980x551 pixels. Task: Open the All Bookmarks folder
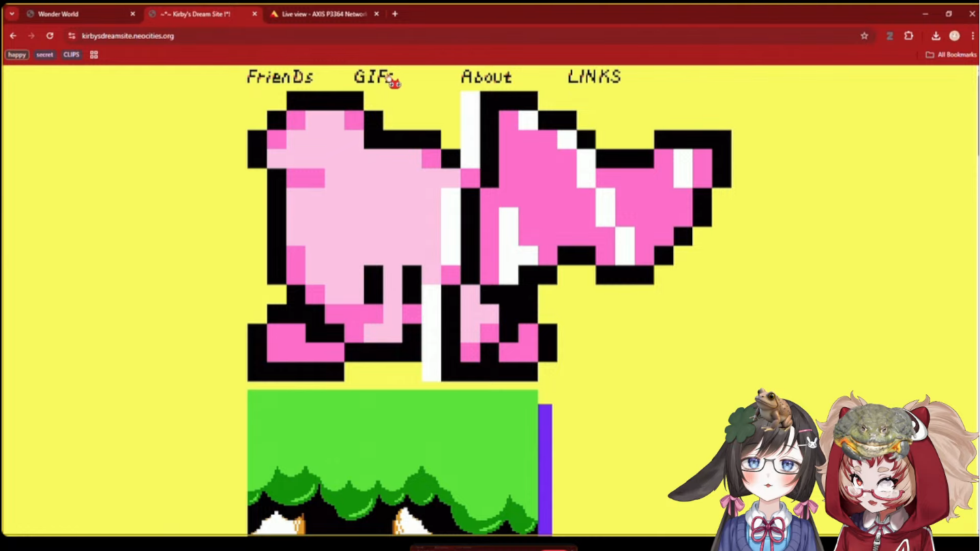click(951, 55)
